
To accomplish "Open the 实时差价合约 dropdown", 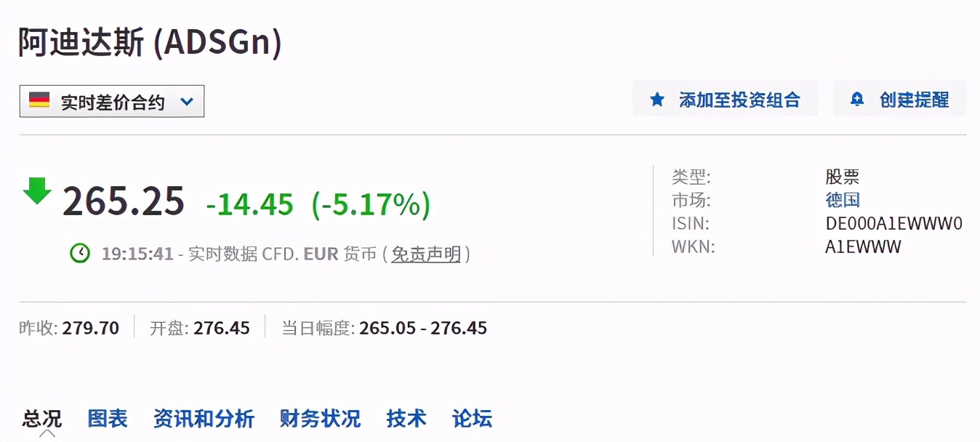I will 109,101.
